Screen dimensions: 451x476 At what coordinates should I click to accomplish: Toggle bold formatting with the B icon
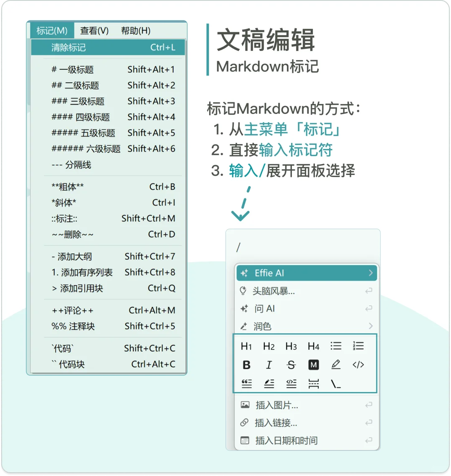tap(247, 365)
